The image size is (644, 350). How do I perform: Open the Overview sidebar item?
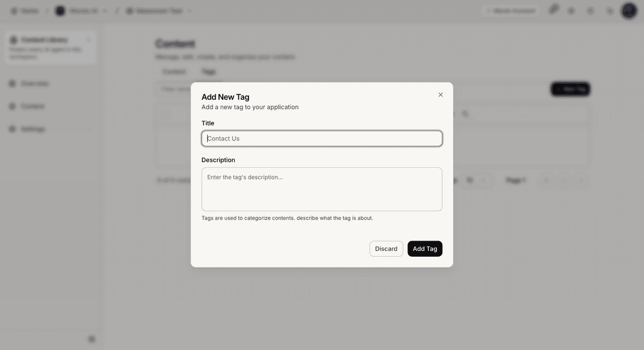pos(34,84)
